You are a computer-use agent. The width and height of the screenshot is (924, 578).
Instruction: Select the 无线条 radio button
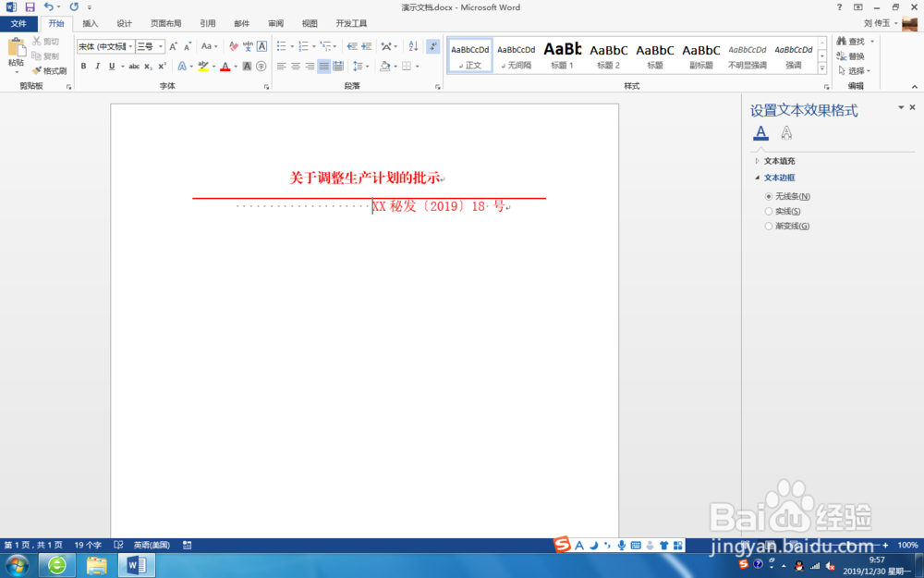[x=770, y=196]
